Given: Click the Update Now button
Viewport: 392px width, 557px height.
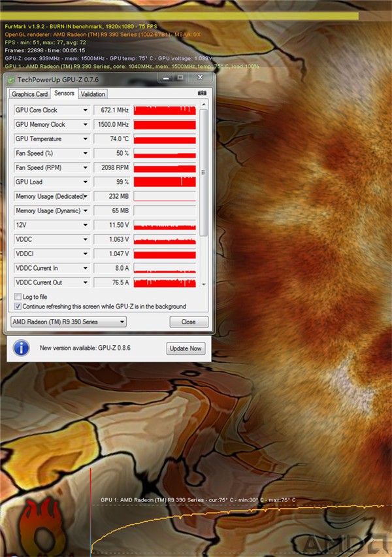Looking at the screenshot, I should pyautogui.click(x=186, y=348).
